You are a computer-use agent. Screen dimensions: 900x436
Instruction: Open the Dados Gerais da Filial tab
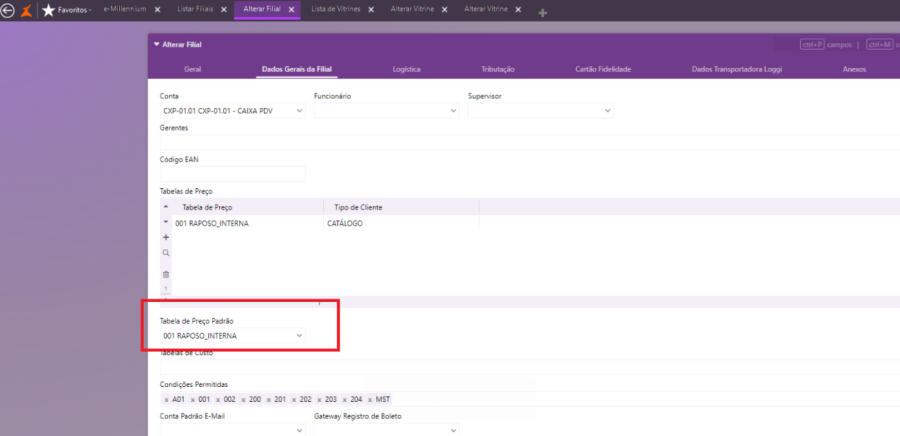(297, 69)
